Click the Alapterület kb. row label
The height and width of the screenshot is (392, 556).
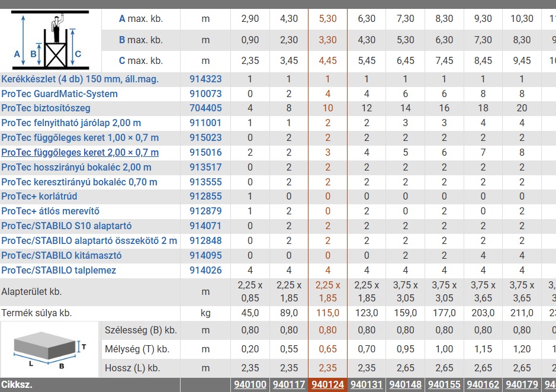[31, 291]
